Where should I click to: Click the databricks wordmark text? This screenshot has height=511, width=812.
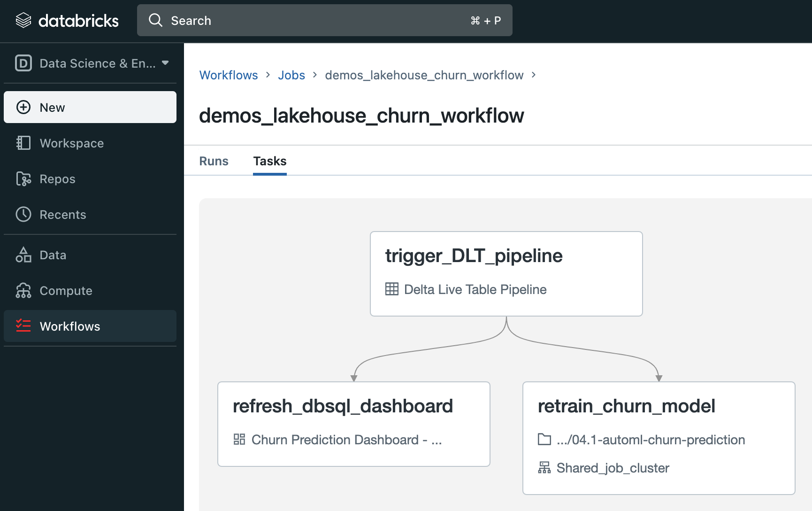coord(78,21)
